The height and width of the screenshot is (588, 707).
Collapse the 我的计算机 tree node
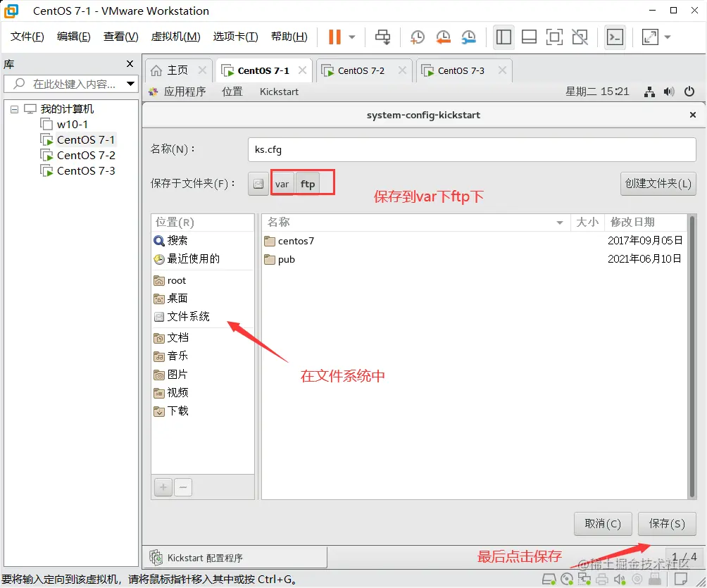[x=14, y=109]
